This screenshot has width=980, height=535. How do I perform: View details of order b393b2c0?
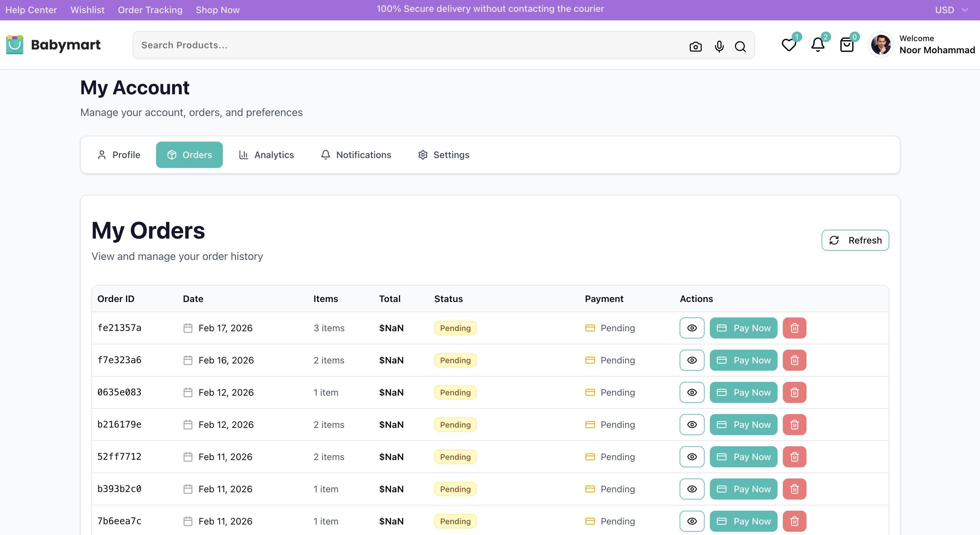[692, 489]
